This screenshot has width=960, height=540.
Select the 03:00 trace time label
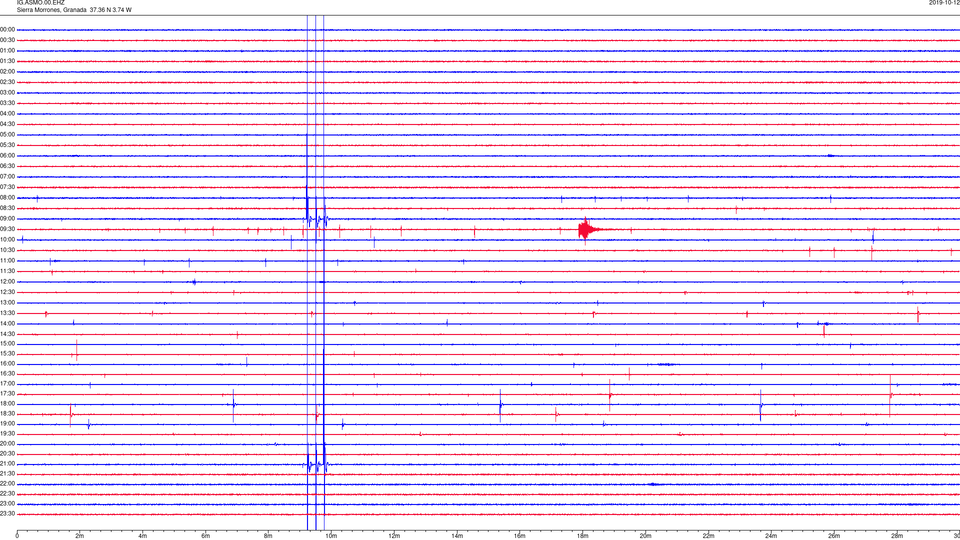coord(7,92)
